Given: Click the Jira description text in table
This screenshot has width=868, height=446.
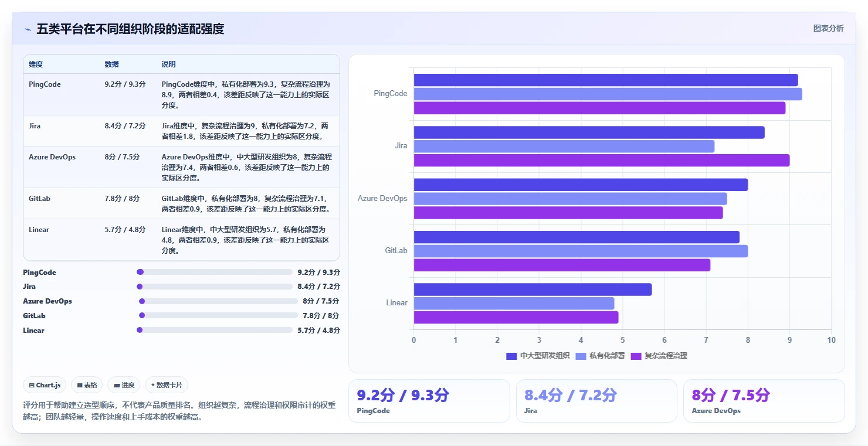Looking at the screenshot, I should pos(245,131).
